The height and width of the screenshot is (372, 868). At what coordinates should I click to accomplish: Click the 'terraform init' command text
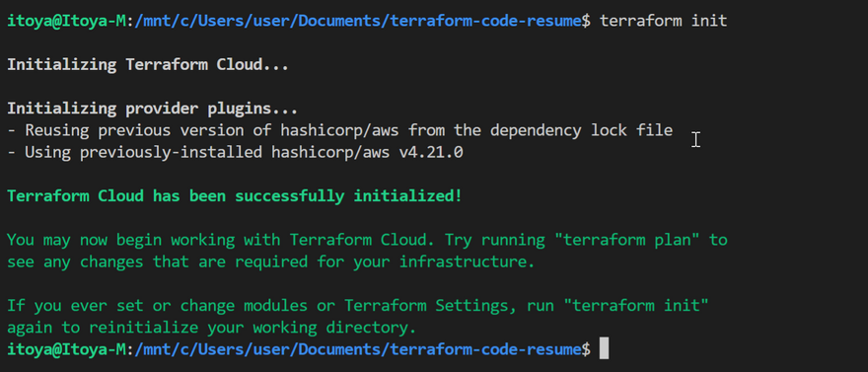pyautogui.click(x=663, y=21)
